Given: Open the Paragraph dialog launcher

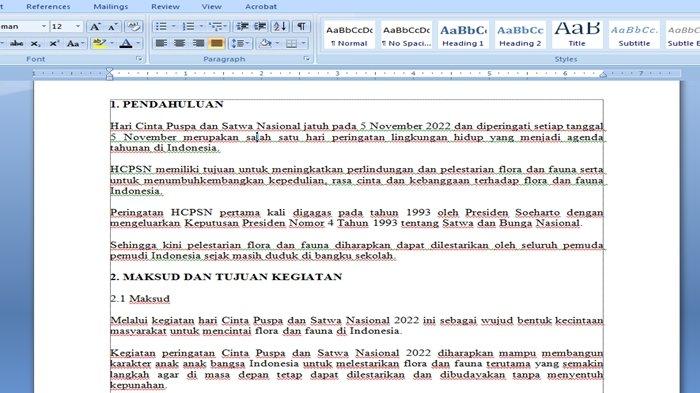Looking at the screenshot, I should [307, 59].
